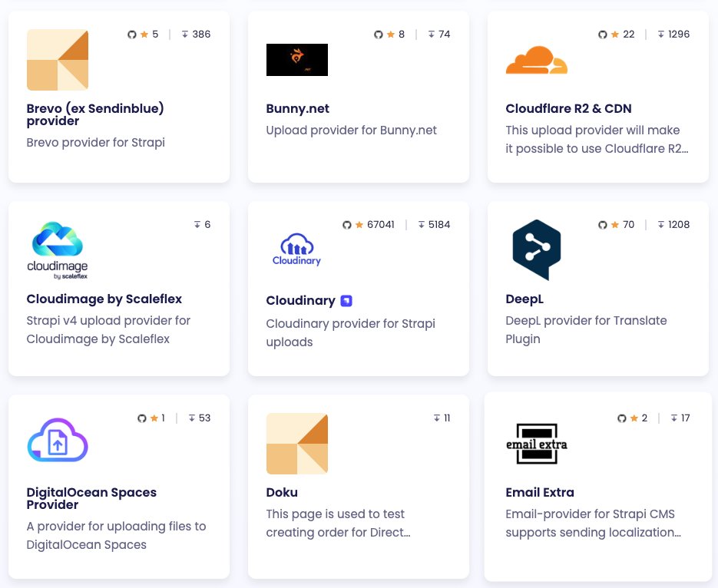Click the download icon on Cloudimage card

pyautogui.click(x=197, y=225)
